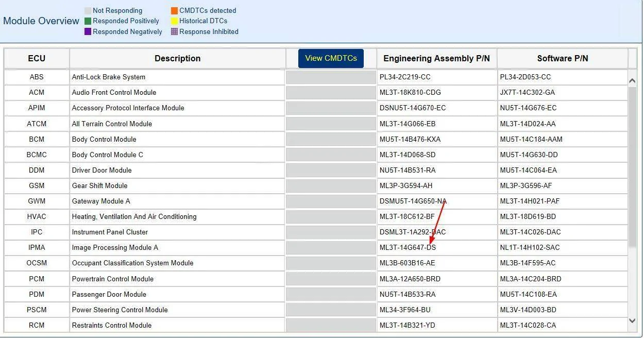Viewport: 644px width, 339px height.
Task: Click the yellow Historical DTCs legend indicator
Action: 174,21
